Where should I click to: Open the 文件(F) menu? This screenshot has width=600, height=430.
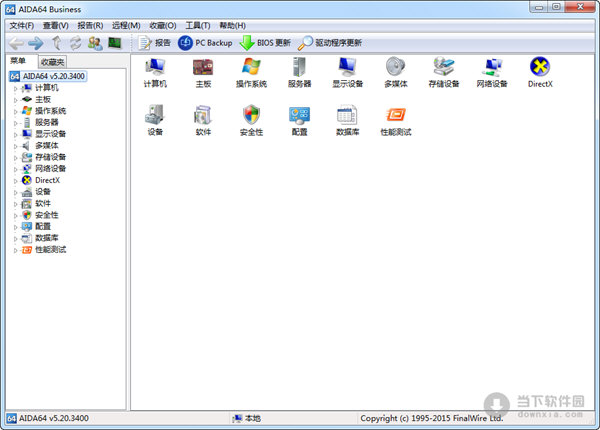pos(22,26)
